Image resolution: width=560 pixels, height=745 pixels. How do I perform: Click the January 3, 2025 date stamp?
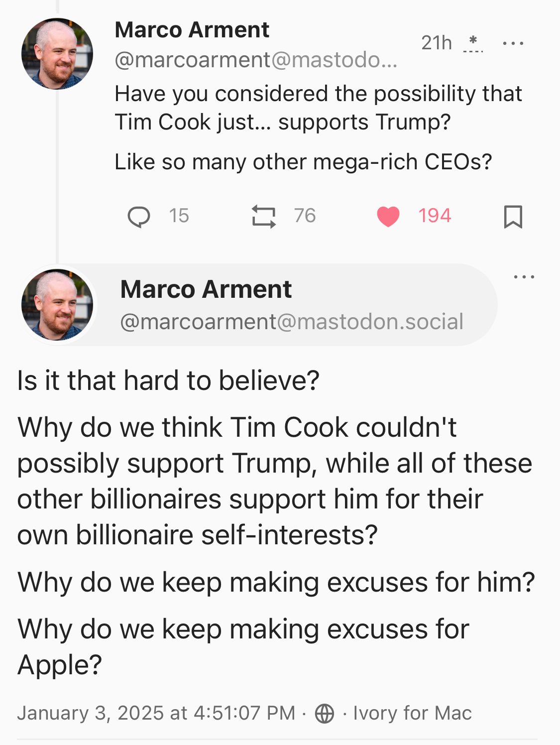pyautogui.click(x=156, y=713)
